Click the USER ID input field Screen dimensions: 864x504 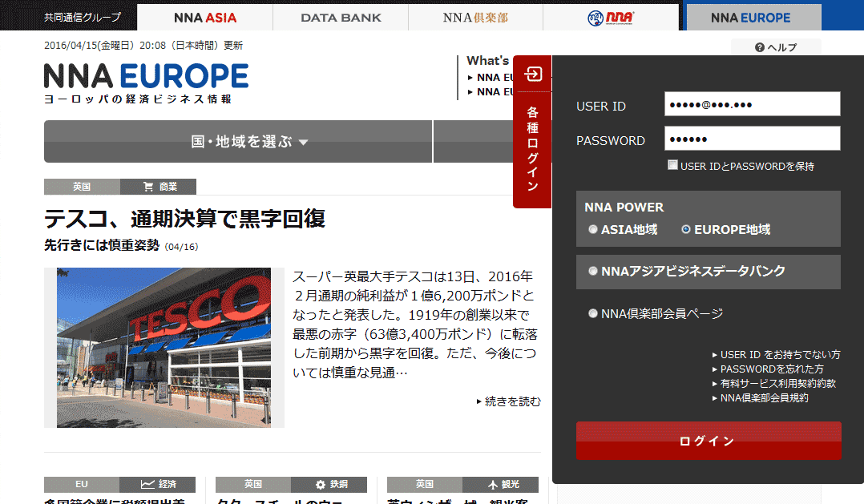pyautogui.click(x=752, y=104)
